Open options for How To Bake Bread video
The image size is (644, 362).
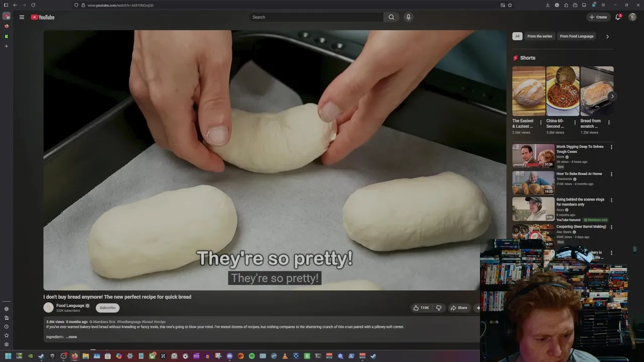(611, 174)
